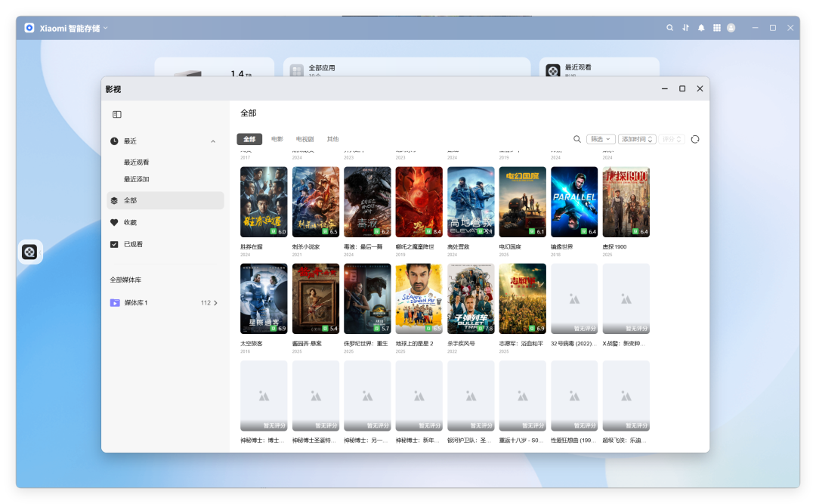Open search in the 影视 window toolbar
Image resolution: width=816 pixels, height=504 pixels.
(x=577, y=139)
